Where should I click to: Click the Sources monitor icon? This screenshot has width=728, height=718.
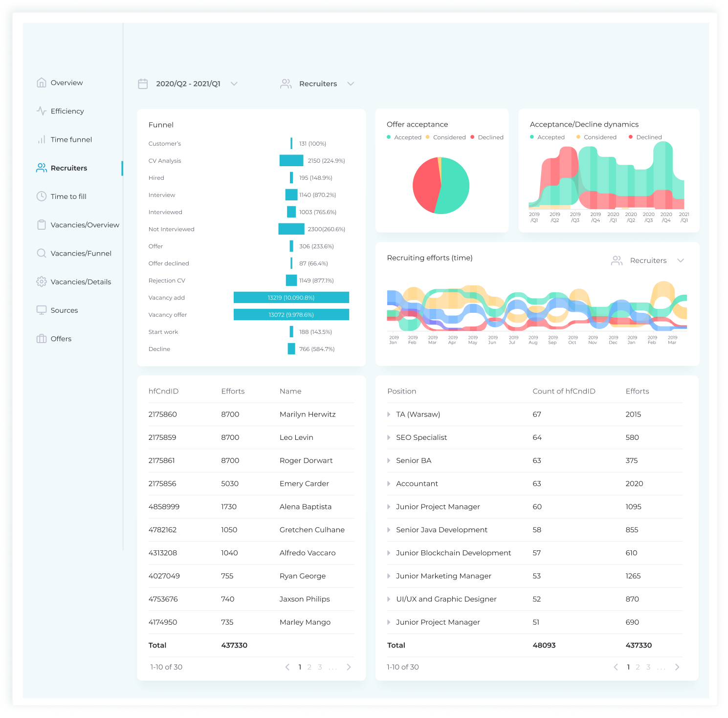pyautogui.click(x=42, y=310)
